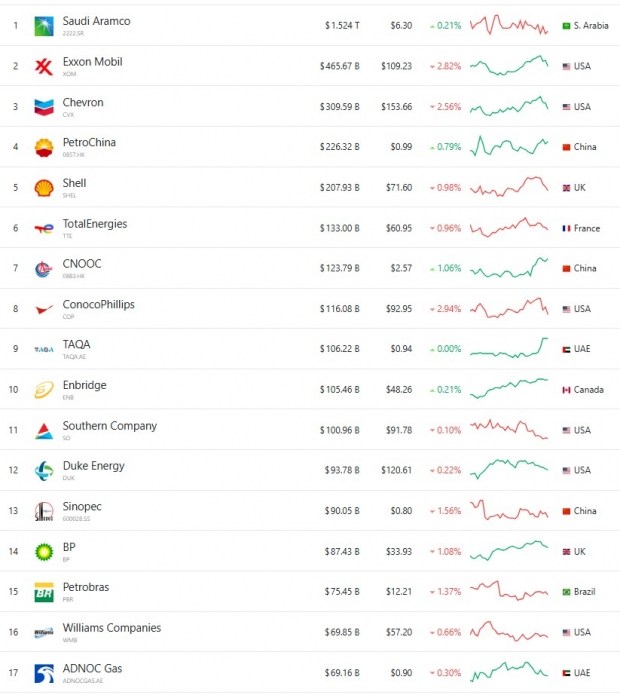Viewport: 620px width, 698px height.
Task: Click the Exxon Mobil logo icon
Action: 44,67
